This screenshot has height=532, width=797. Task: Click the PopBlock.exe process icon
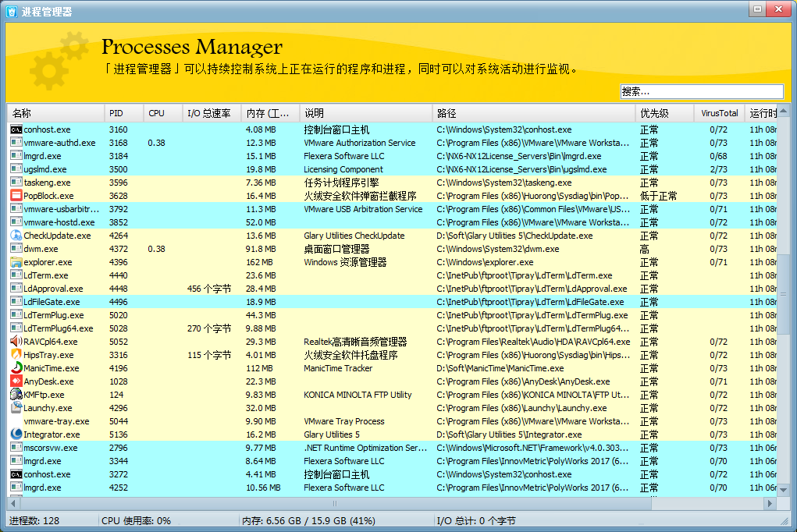[x=16, y=196]
